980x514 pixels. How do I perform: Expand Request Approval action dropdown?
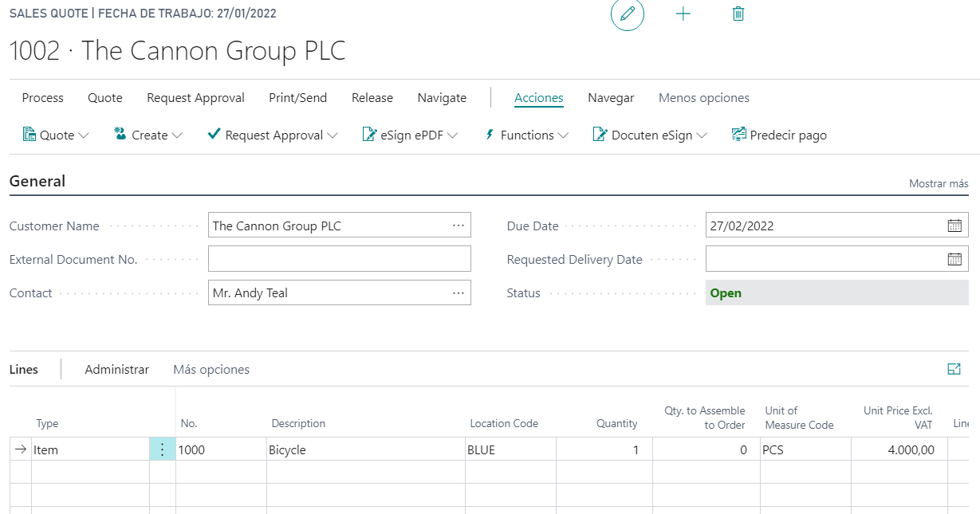(333, 135)
